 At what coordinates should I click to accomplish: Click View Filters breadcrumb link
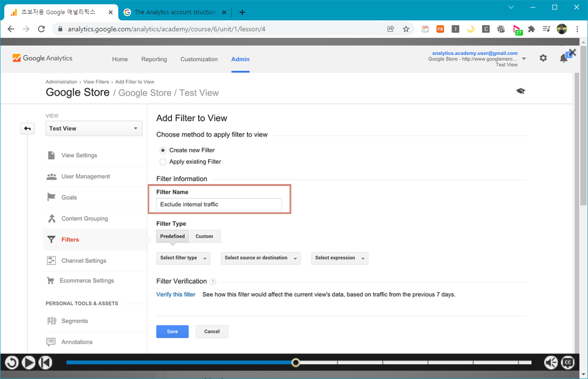click(96, 82)
